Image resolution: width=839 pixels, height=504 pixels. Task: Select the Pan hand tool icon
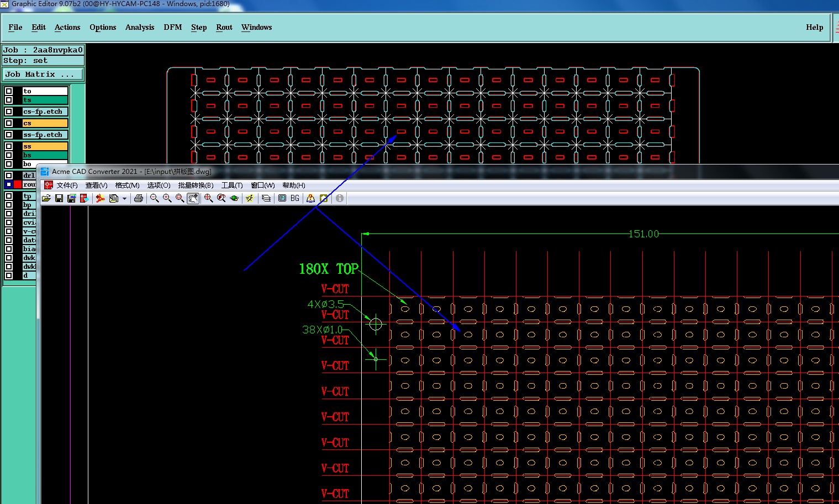(x=193, y=198)
